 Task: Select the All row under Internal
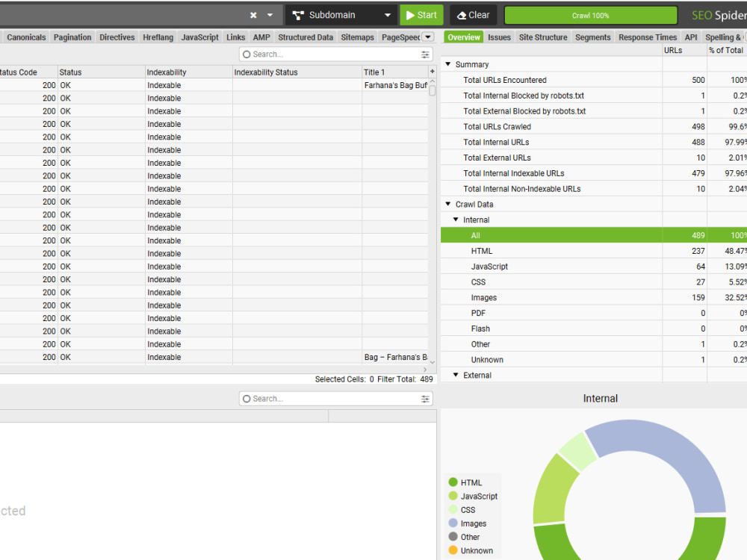[594, 235]
